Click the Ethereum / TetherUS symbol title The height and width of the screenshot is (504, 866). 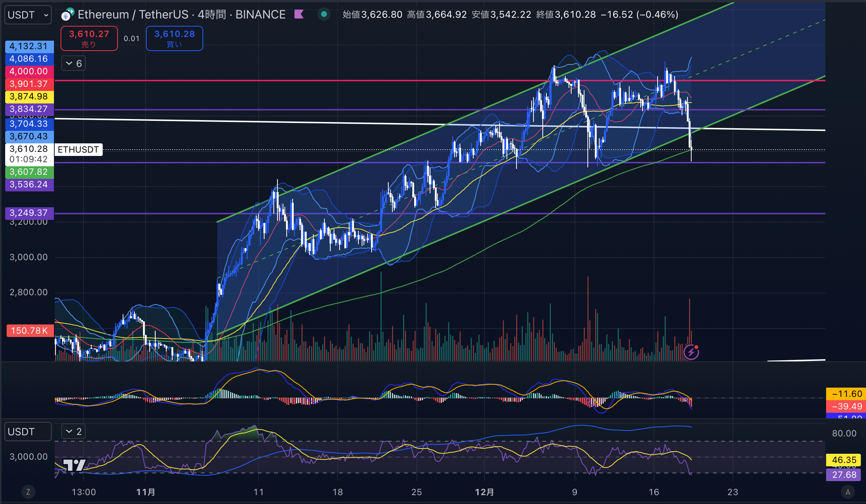click(x=133, y=14)
